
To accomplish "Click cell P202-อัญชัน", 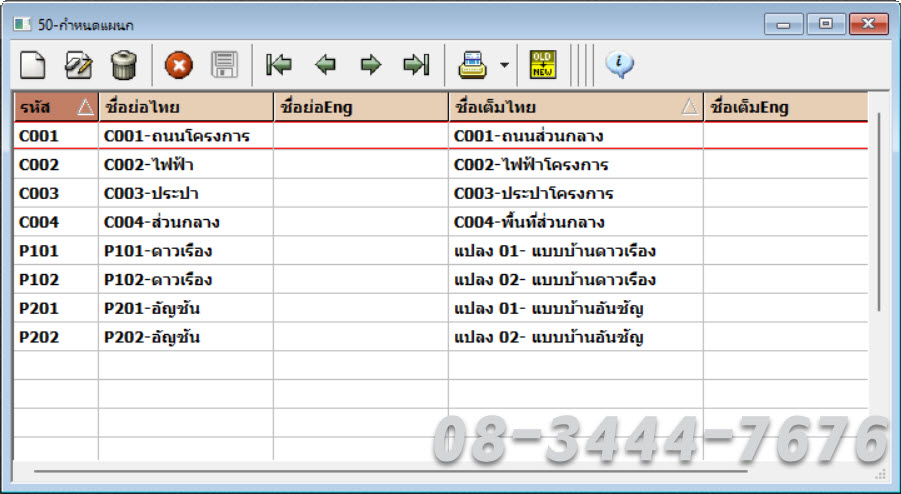I will (x=186, y=337).
